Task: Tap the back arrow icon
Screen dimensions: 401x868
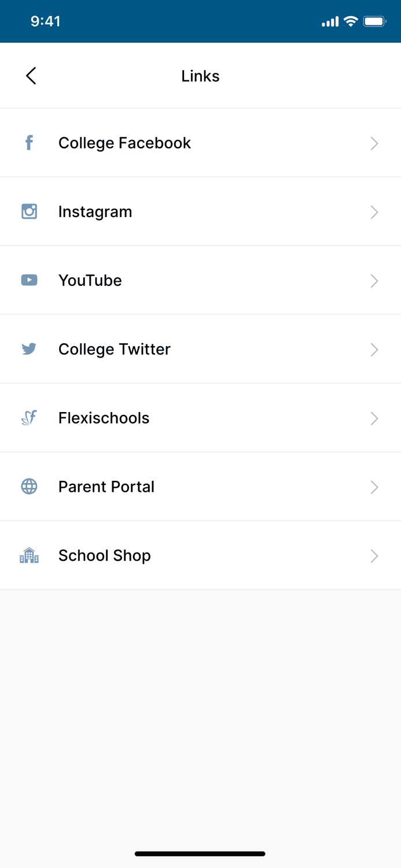Action: tap(31, 75)
